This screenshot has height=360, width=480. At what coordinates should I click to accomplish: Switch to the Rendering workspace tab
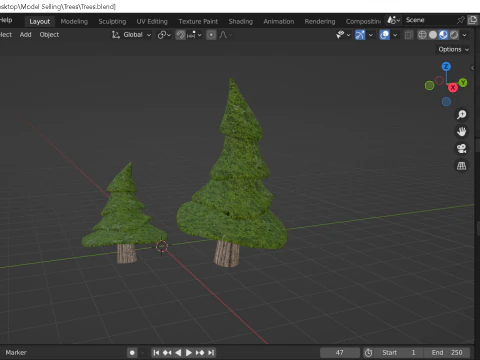pos(320,21)
